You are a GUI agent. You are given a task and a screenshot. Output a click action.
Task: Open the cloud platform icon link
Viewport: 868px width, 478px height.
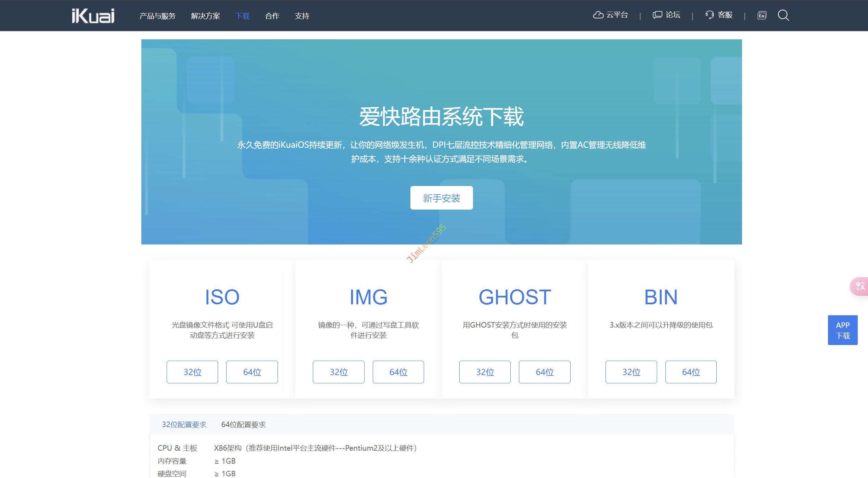coord(598,15)
